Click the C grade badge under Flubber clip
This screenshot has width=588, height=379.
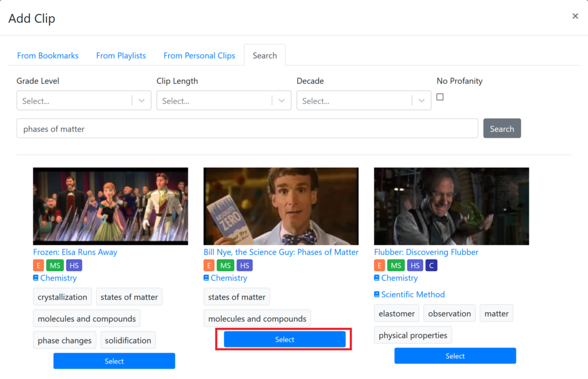coord(431,265)
